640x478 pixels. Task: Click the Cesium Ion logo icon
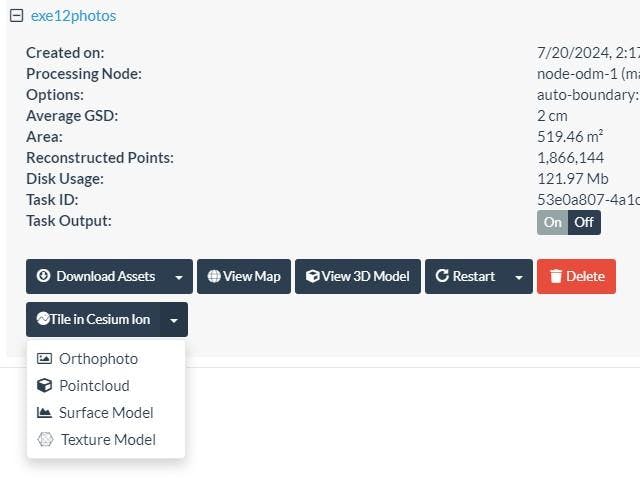tap(43, 320)
